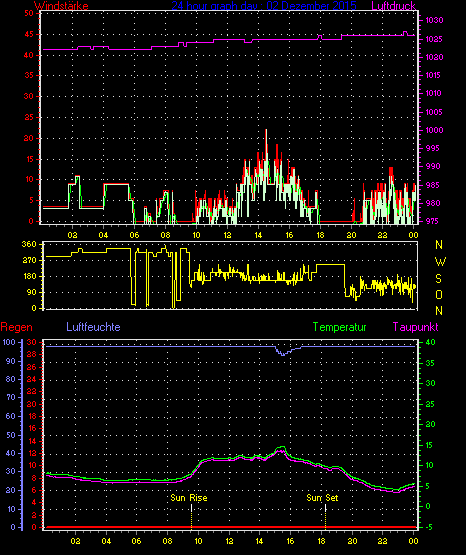The image size is (466, 555).
Task: Click the O compass letter
Action: (x=439, y=294)
